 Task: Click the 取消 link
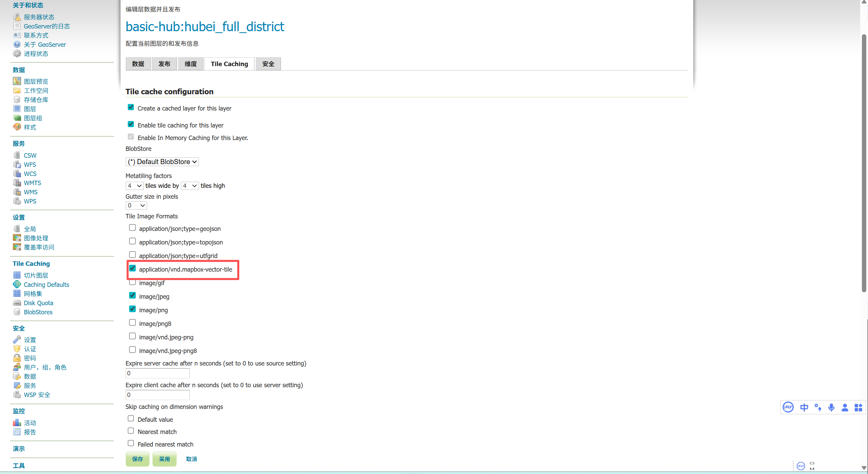pyautogui.click(x=191, y=459)
